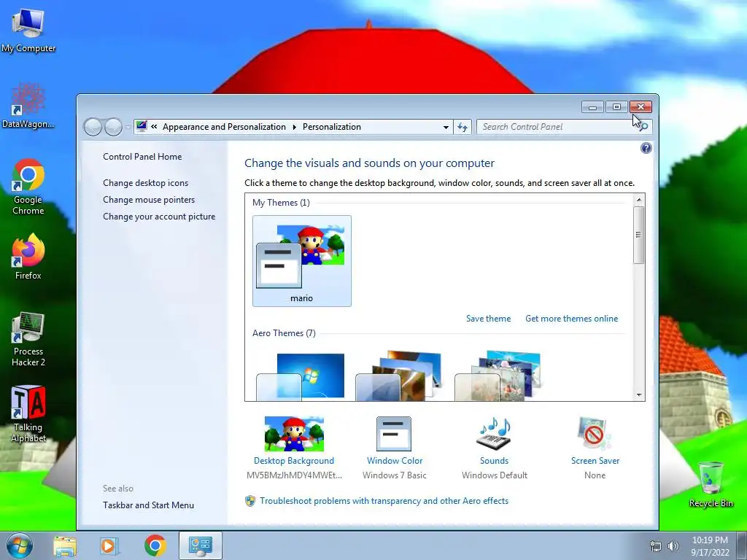Viewport: 747px width, 560px height.
Task: Click the double chevron in address bar
Action: (154, 127)
